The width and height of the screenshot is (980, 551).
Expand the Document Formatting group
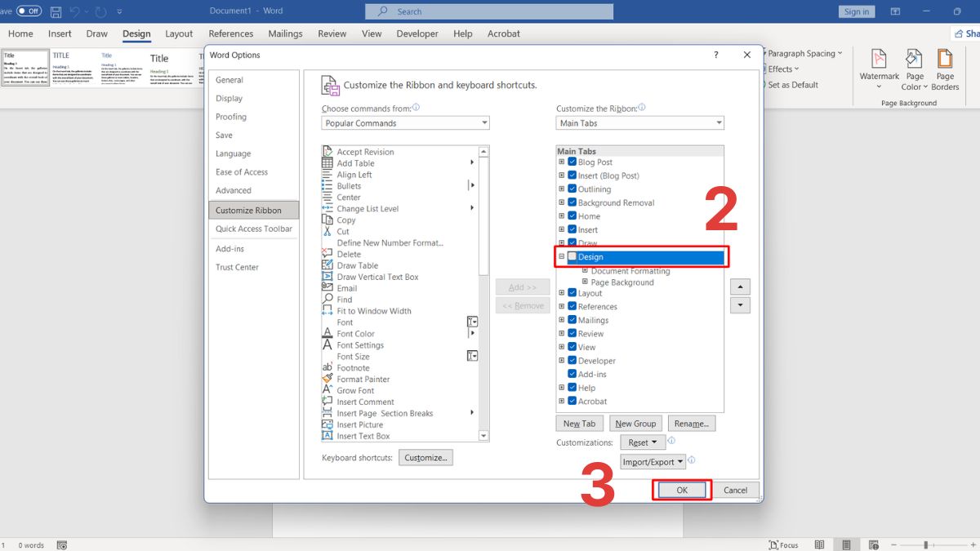pyautogui.click(x=585, y=271)
